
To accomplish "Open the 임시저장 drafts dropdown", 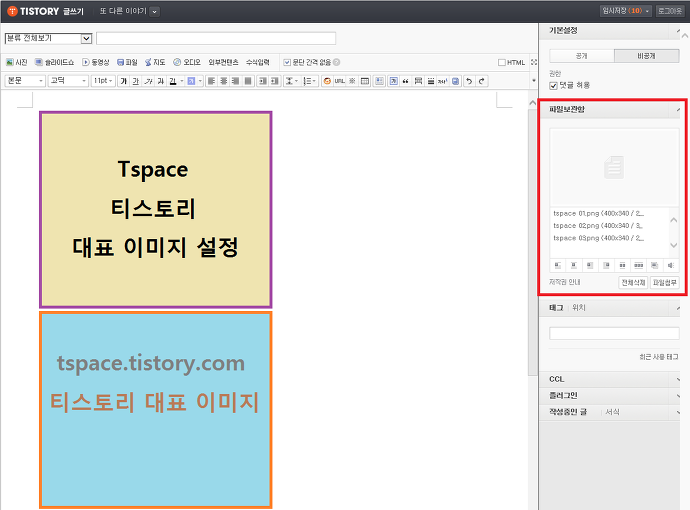I will point(626,11).
